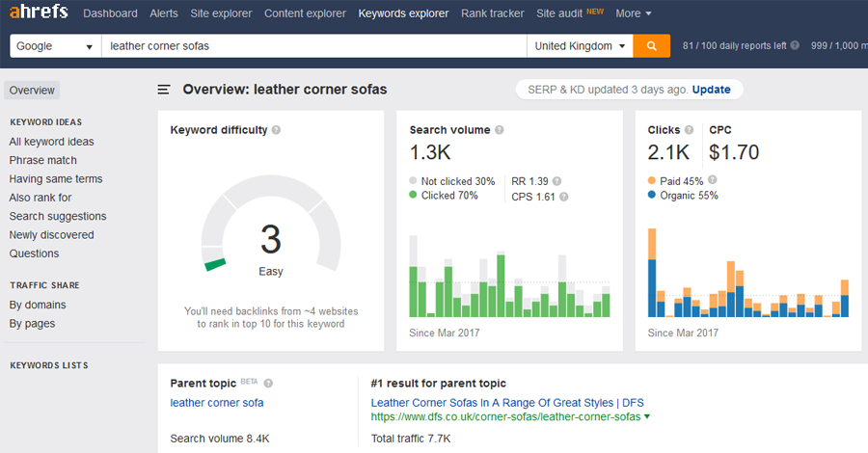The image size is (868, 453).
Task: Click the green Clicked 70% legend dot
Action: (x=413, y=195)
